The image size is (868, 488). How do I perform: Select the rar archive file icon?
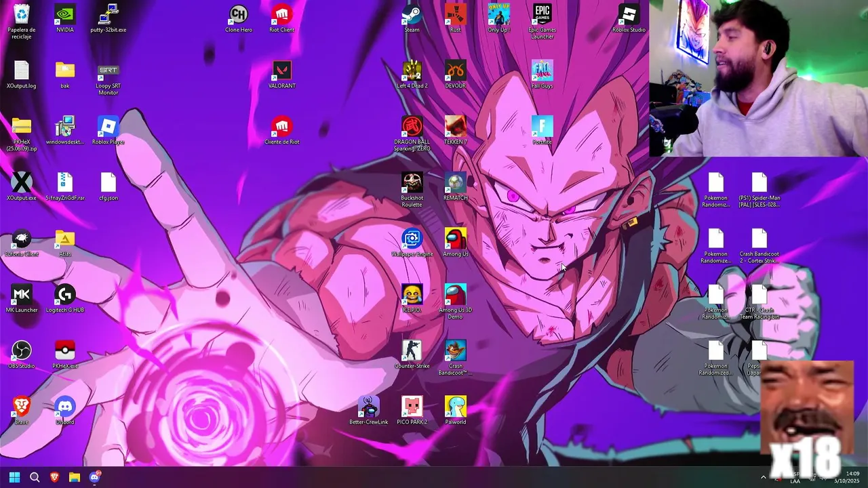point(65,186)
